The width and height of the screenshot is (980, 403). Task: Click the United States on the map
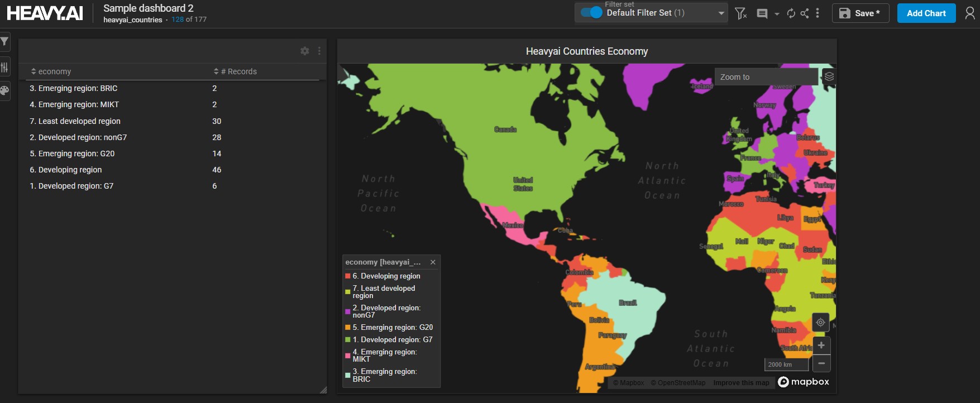pyautogui.click(x=523, y=184)
